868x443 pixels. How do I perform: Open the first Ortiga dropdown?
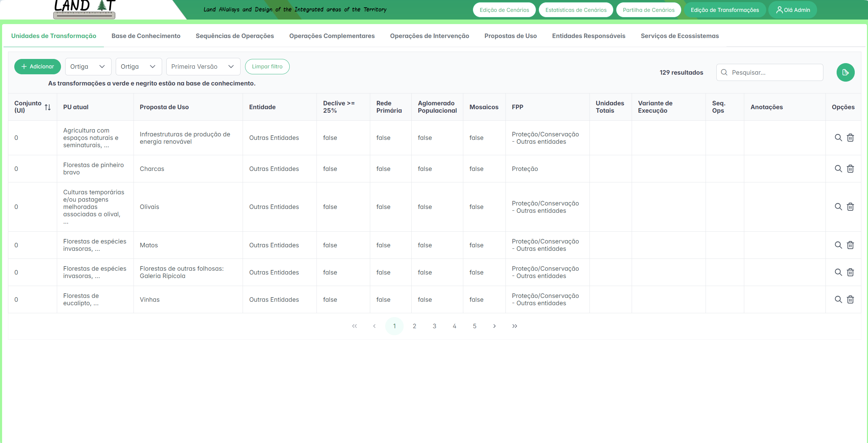[x=88, y=67]
